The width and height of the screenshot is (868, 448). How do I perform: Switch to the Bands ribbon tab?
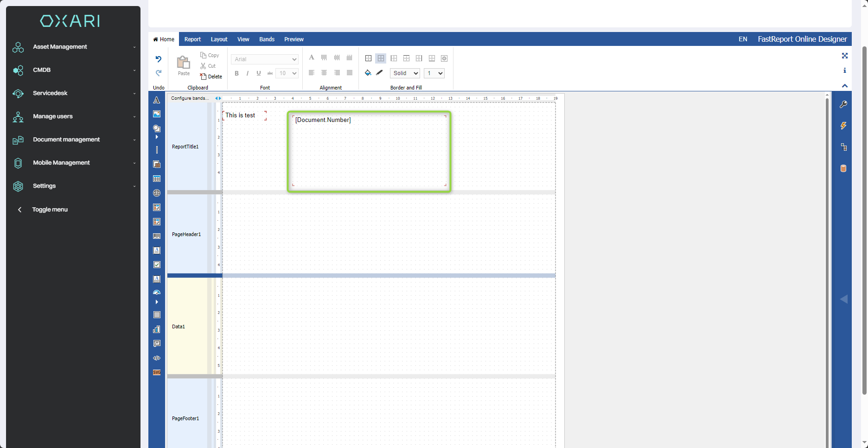coord(267,39)
